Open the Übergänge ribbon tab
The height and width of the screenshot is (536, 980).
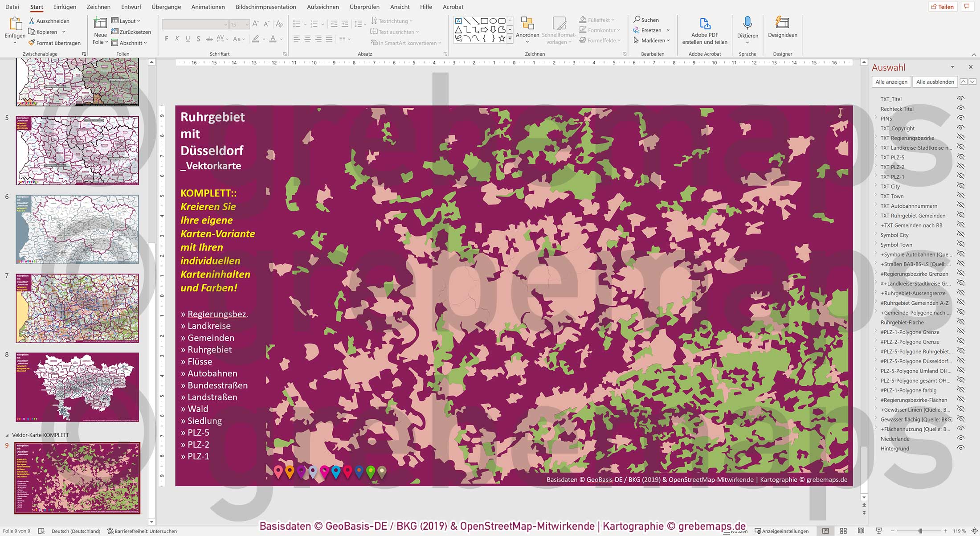click(x=166, y=7)
